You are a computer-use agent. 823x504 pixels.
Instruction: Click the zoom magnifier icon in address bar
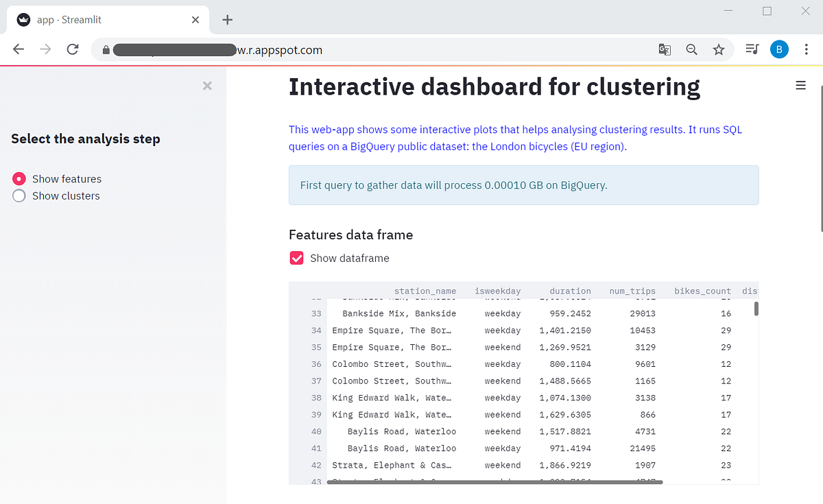click(x=691, y=49)
